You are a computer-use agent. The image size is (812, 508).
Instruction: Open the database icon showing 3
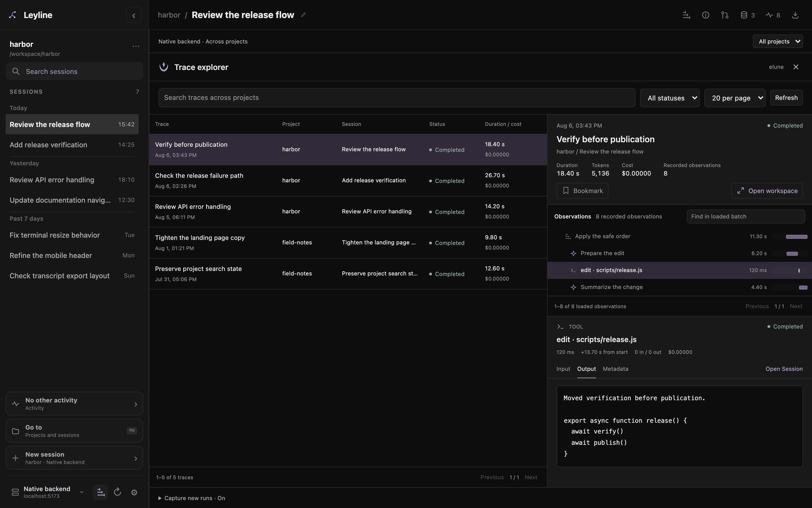[748, 15]
